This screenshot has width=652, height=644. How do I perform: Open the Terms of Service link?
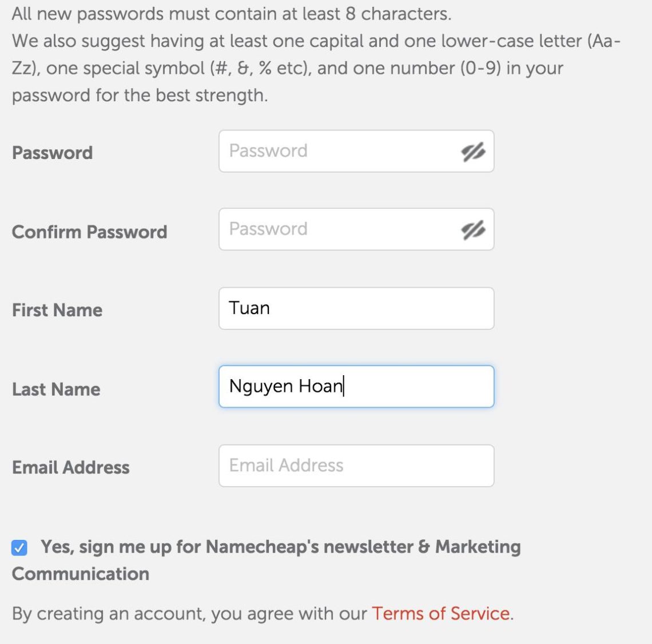tap(441, 614)
